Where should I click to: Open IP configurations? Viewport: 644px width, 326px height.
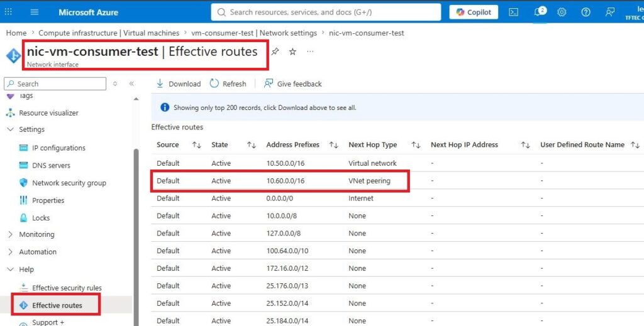pos(58,148)
